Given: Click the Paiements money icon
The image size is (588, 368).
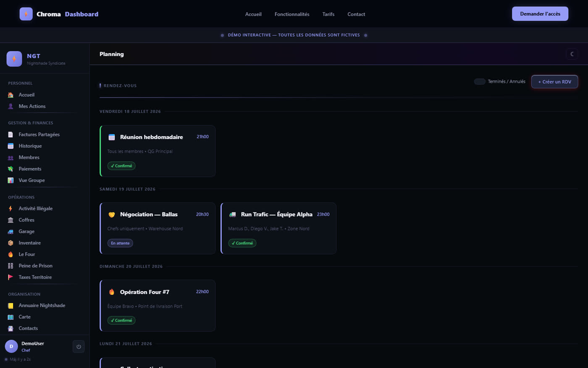Looking at the screenshot, I should coord(10,169).
